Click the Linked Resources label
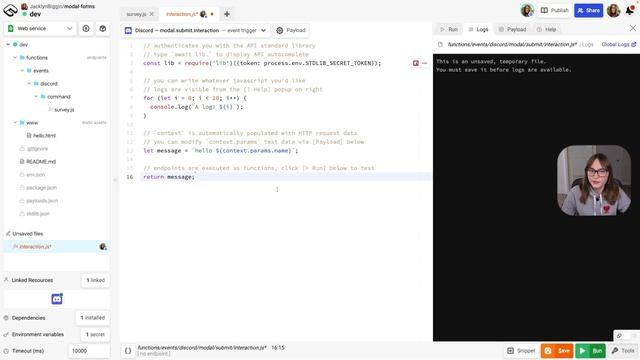 point(32,280)
